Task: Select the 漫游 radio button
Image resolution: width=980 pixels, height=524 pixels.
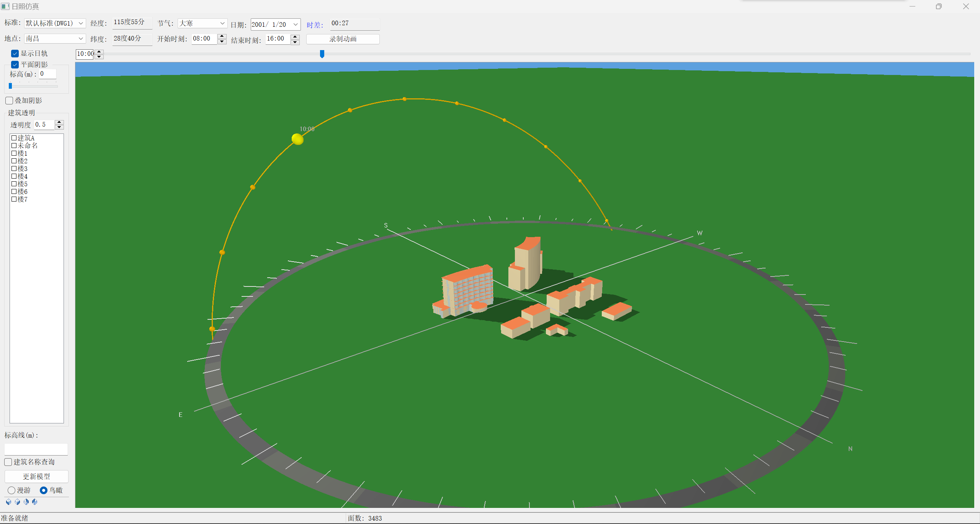Action: (11, 490)
